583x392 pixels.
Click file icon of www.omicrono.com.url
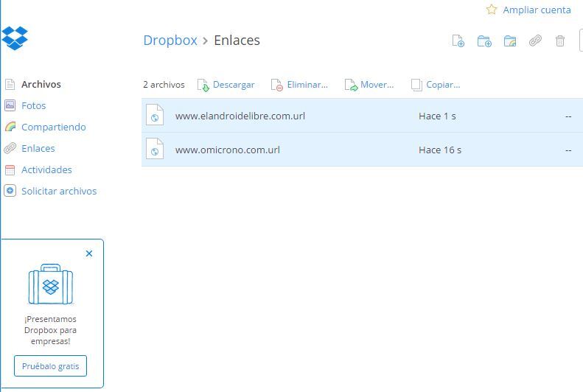point(155,149)
